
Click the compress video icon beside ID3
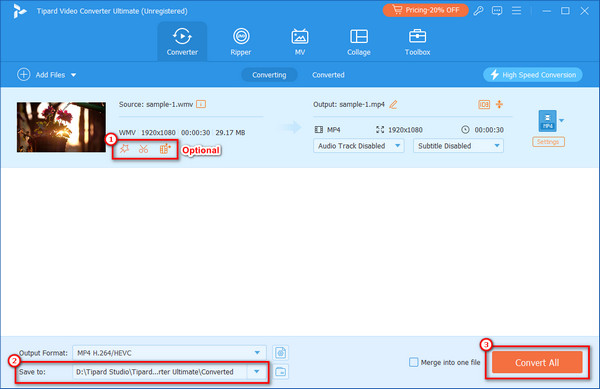[x=499, y=104]
